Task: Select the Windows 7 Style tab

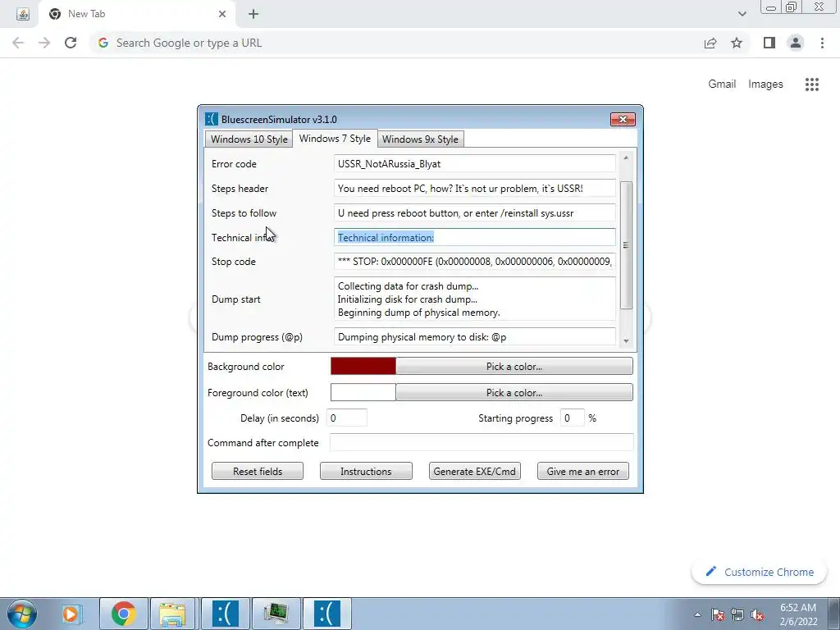Action: click(335, 138)
